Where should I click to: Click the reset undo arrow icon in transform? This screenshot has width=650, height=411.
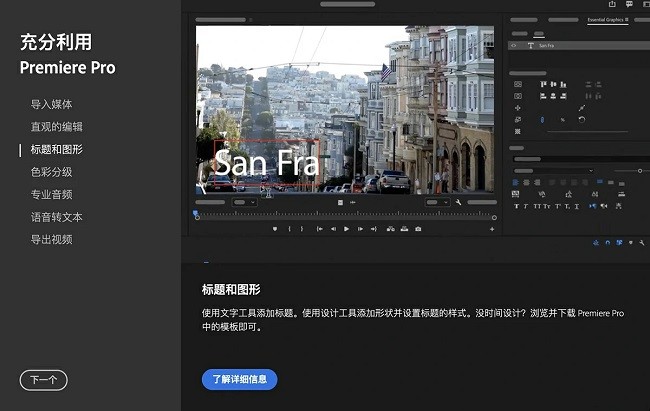[582, 120]
